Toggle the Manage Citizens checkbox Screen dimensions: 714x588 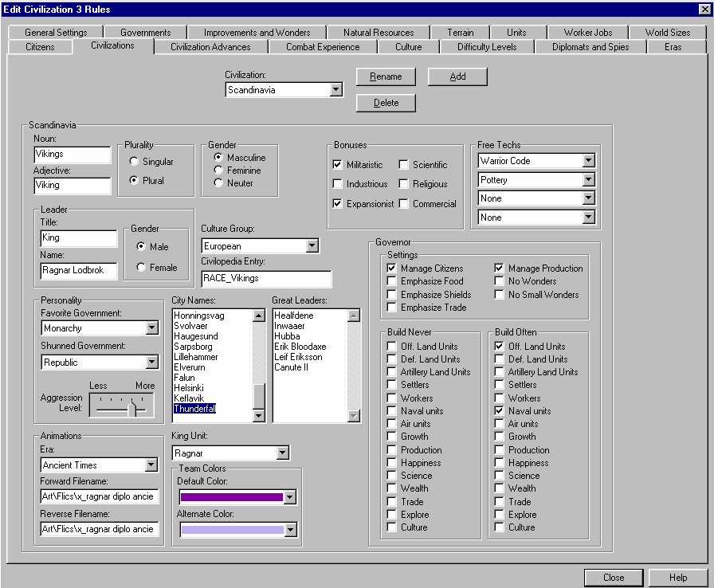[x=391, y=268]
